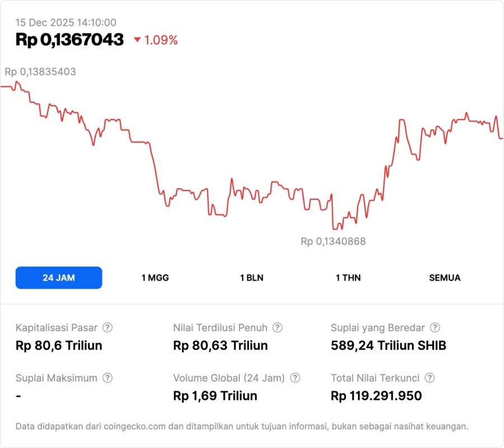Click the 589,24 Triliun SHIB supply value
This screenshot has width=504, height=448.
(389, 346)
